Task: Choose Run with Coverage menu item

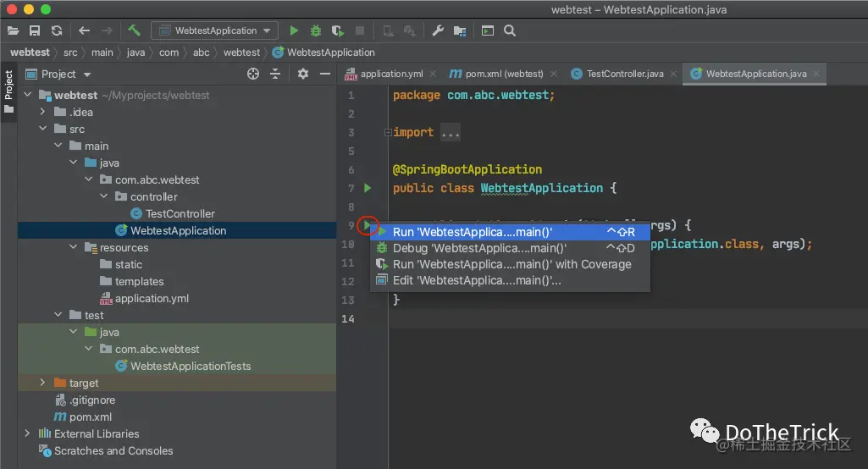Action: (510, 264)
